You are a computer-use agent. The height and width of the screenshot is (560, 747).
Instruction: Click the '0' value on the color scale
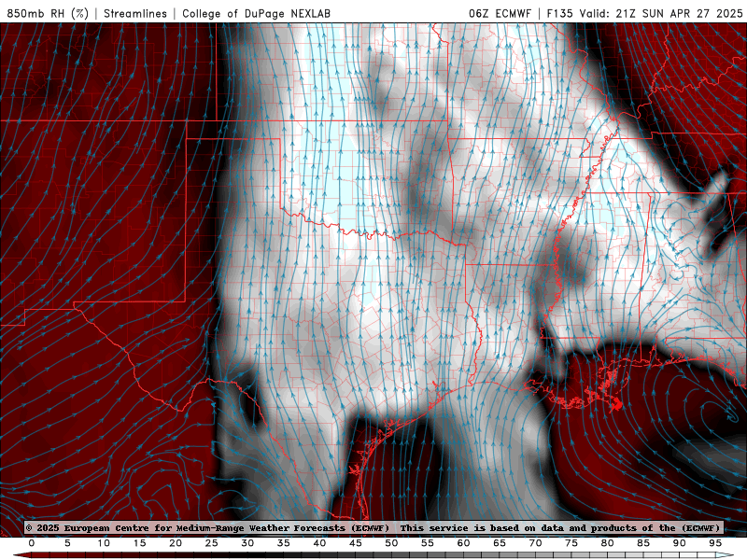coord(32,543)
